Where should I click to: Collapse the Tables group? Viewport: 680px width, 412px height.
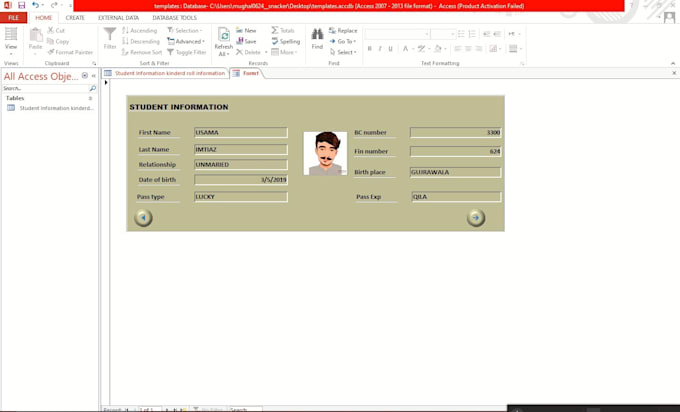(91, 98)
